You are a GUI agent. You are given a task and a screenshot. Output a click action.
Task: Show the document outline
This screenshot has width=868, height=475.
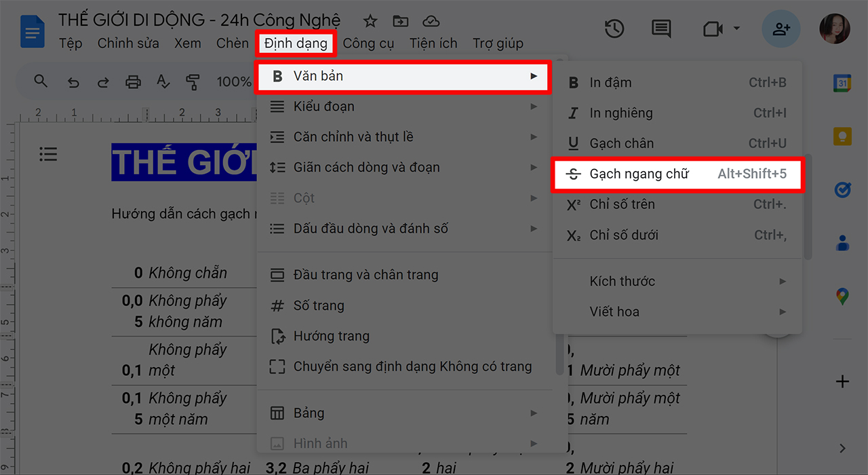48,154
